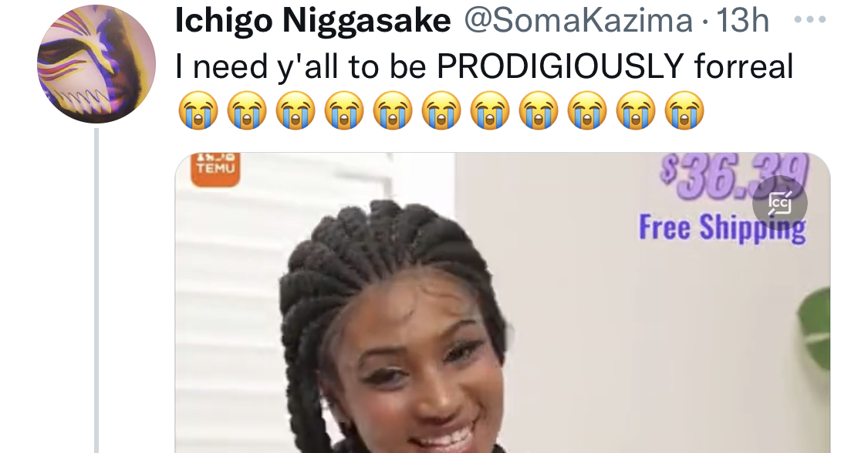Image resolution: width=868 pixels, height=453 pixels.
Task: Click the first crying emoji
Action: 198,110
